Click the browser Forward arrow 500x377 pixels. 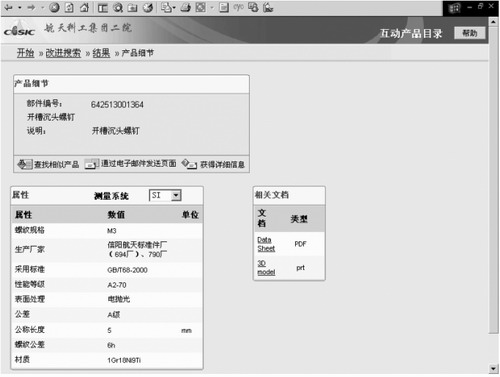tap(31, 7)
